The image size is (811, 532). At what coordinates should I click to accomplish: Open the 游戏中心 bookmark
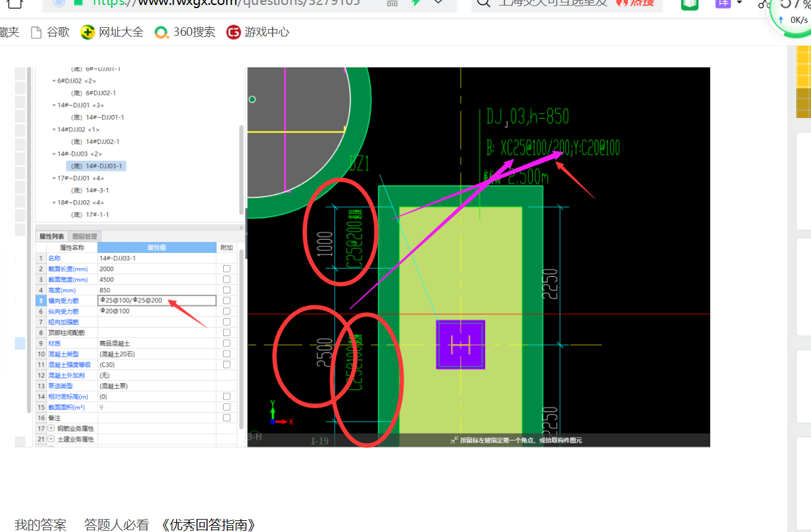[258, 32]
